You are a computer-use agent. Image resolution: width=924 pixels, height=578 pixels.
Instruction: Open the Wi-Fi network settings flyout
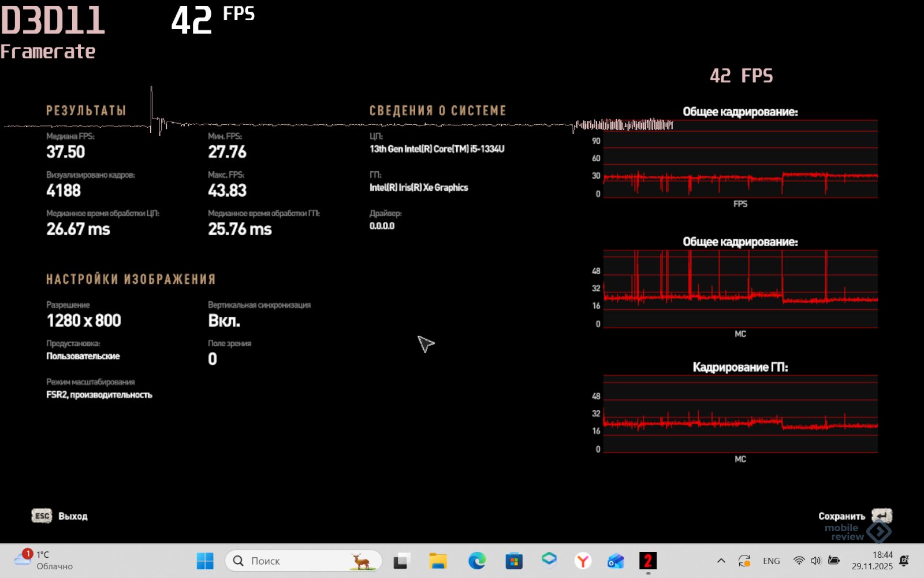(799, 561)
